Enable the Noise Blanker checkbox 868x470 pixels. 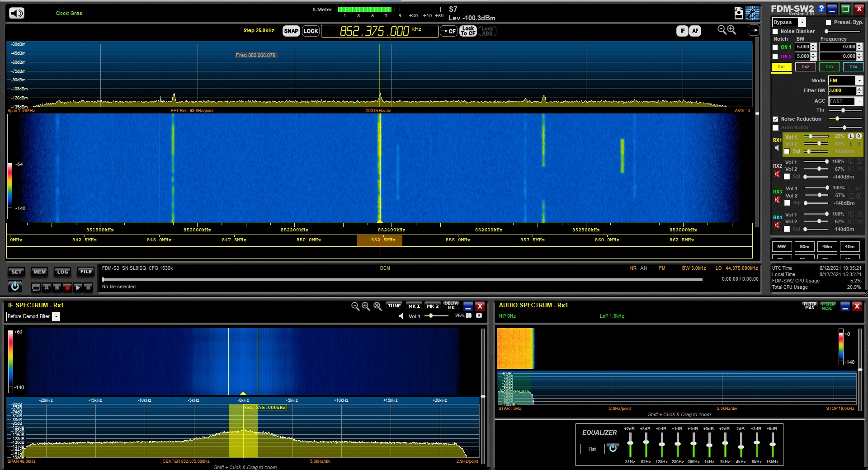[x=775, y=32]
